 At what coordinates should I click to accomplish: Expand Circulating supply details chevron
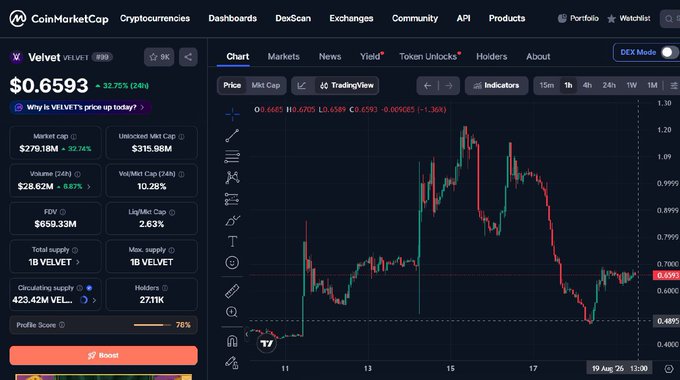pos(94,300)
